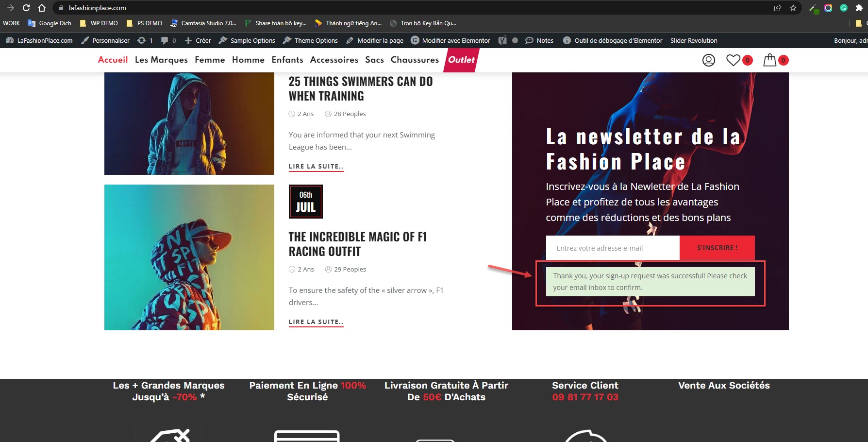
Task: Open Theme Options in admin bar
Action: pos(310,40)
